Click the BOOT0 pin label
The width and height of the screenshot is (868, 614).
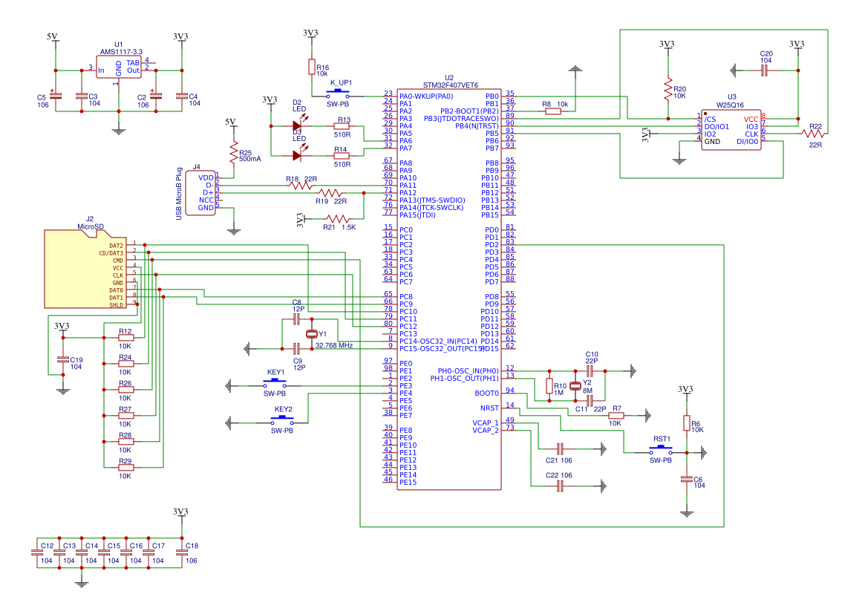[486, 393]
